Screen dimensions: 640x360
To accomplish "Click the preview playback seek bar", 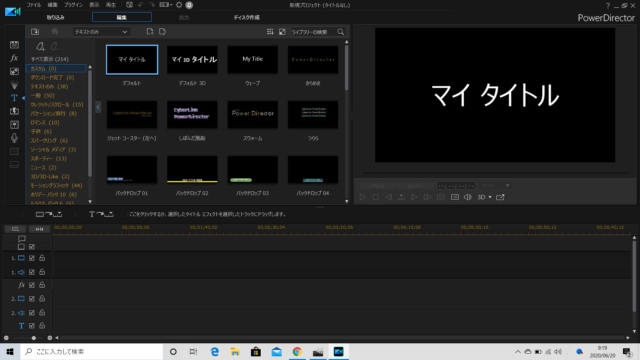I will pos(495,173).
